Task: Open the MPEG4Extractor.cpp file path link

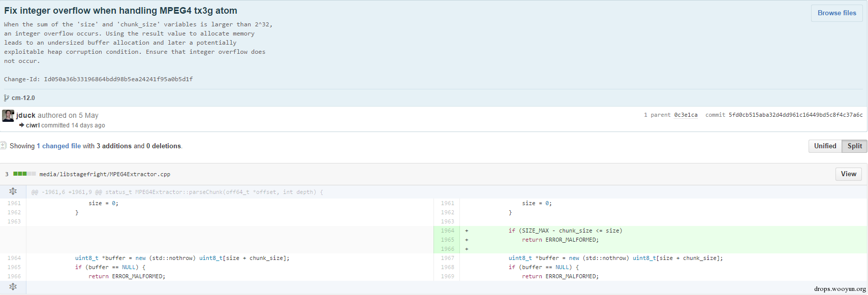Action: [x=105, y=174]
